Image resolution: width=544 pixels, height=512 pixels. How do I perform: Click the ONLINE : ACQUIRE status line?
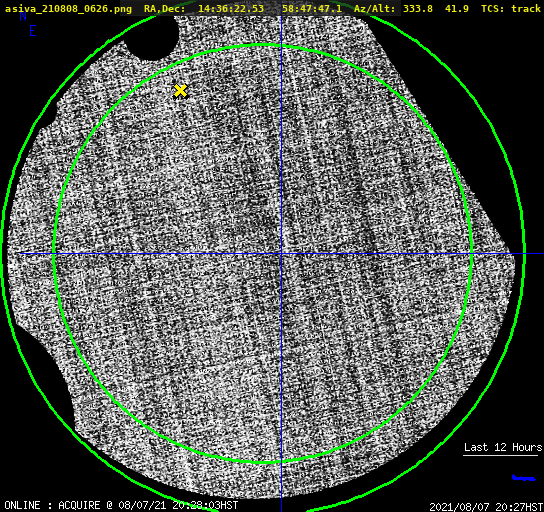121,505
